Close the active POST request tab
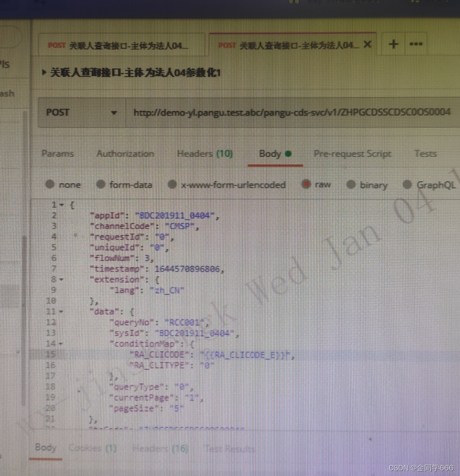460x476 pixels. [368, 45]
